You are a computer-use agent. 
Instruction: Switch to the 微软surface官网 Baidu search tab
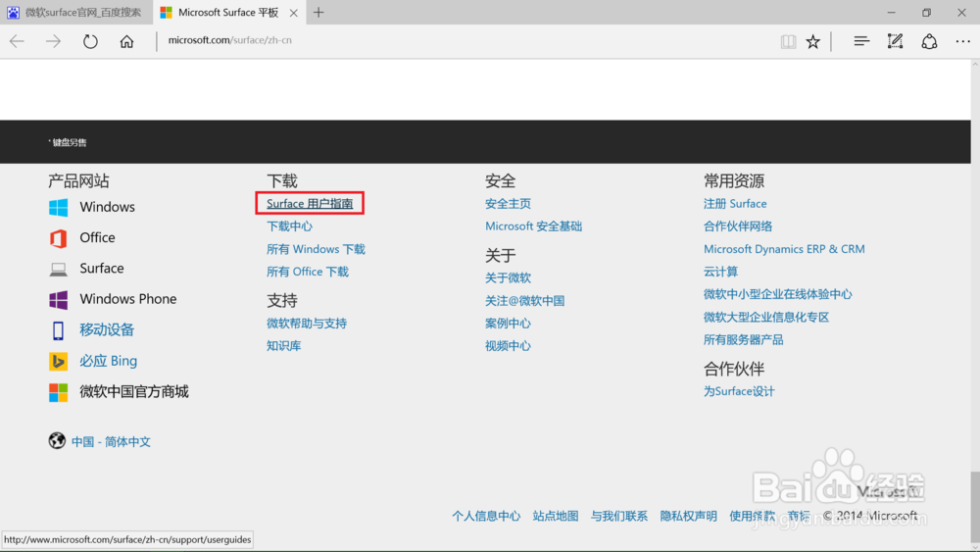click(x=75, y=13)
